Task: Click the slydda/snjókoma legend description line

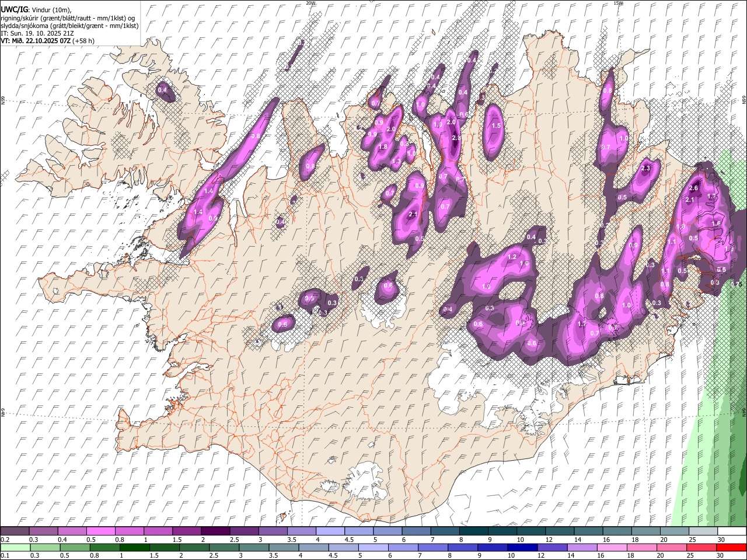Action: pyautogui.click(x=69, y=26)
